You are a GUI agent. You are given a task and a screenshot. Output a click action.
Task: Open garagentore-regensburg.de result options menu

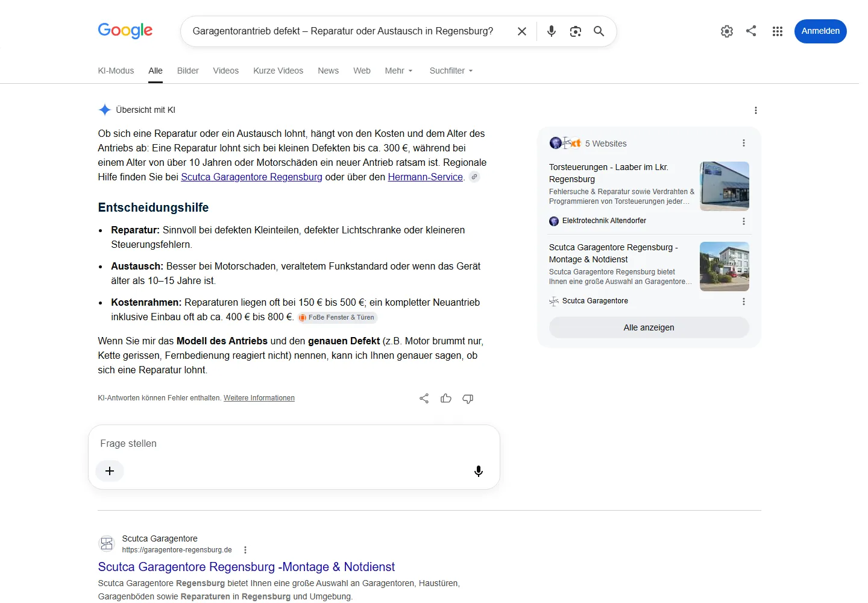[245, 550]
